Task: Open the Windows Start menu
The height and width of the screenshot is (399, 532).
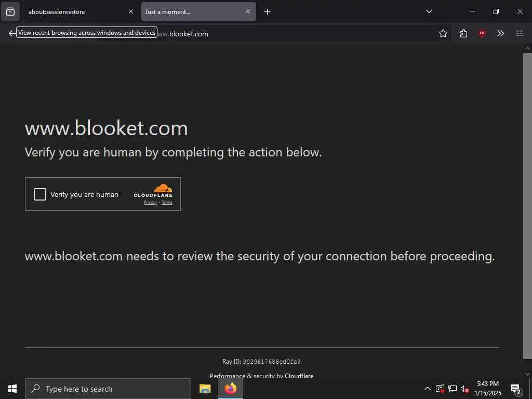Action: [x=12, y=389]
